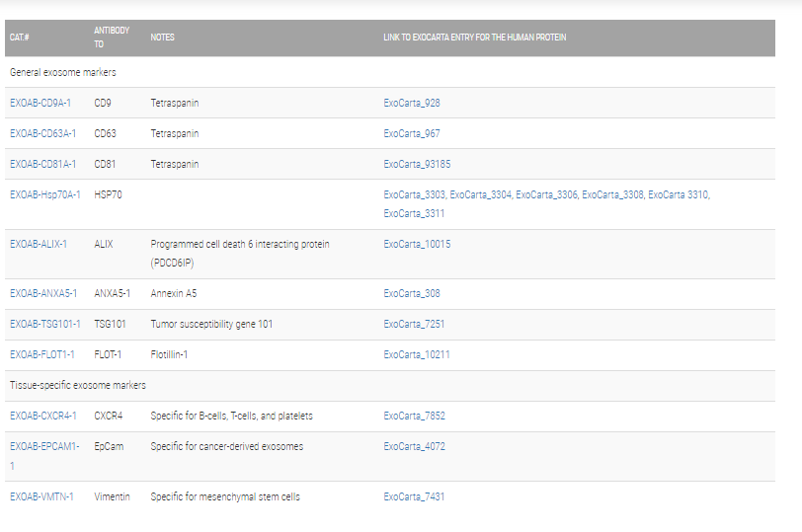The image size is (802, 532).
Task: Click the EXOAB-FLOT1-1 product link
Action: click(42, 354)
